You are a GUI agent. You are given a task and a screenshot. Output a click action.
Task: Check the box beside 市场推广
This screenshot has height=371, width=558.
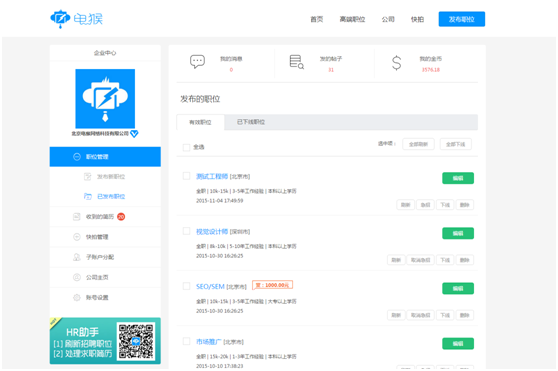pos(186,341)
